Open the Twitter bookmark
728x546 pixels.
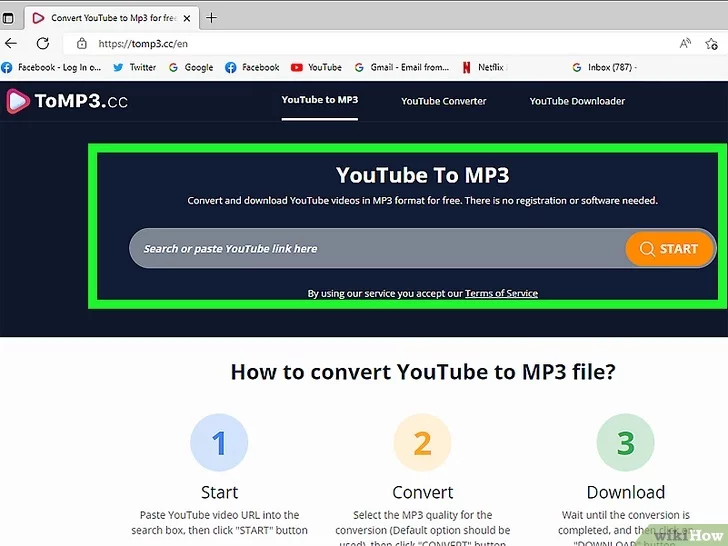click(x=135, y=67)
